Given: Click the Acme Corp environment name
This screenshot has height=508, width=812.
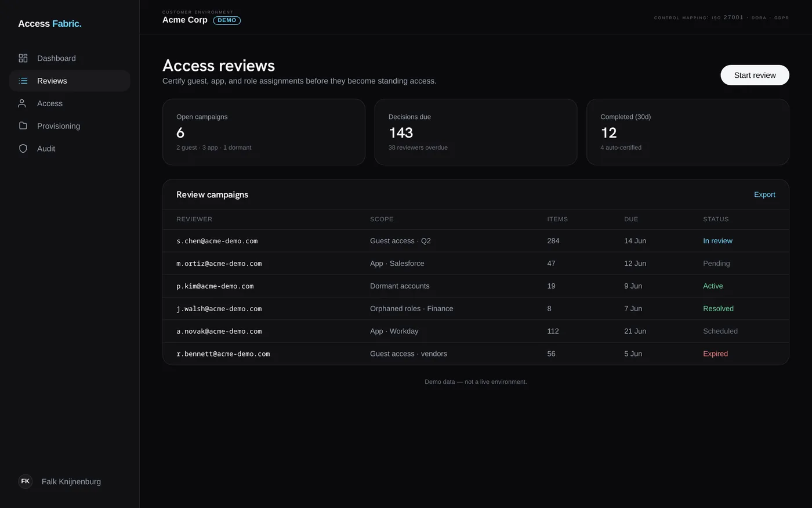Looking at the screenshot, I should [185, 20].
